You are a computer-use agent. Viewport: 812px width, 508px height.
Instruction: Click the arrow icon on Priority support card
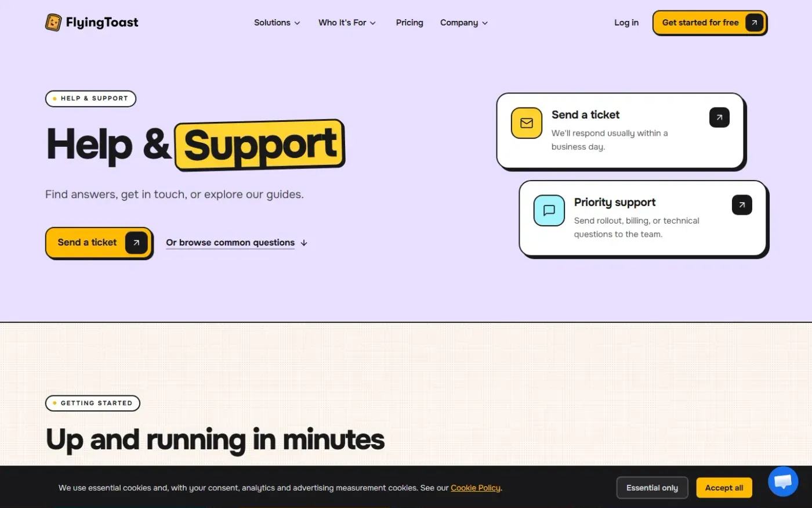click(742, 205)
